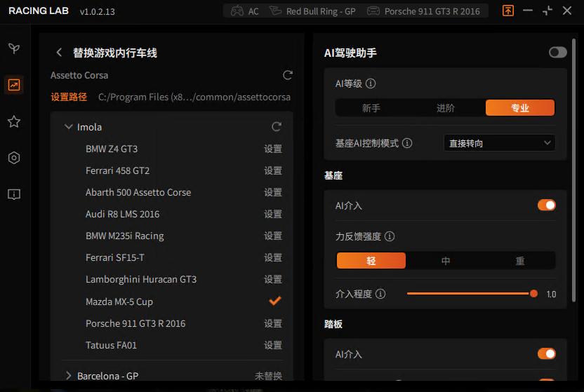Click the car icon beside Porsche 911 GT3 R 2016
The image size is (584, 392).
[373, 11]
